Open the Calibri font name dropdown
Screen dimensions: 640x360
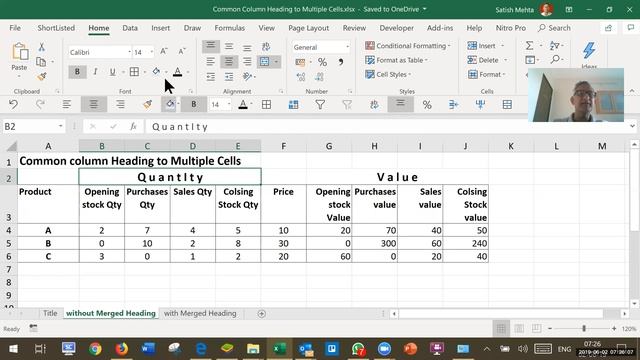pyautogui.click(x=129, y=52)
